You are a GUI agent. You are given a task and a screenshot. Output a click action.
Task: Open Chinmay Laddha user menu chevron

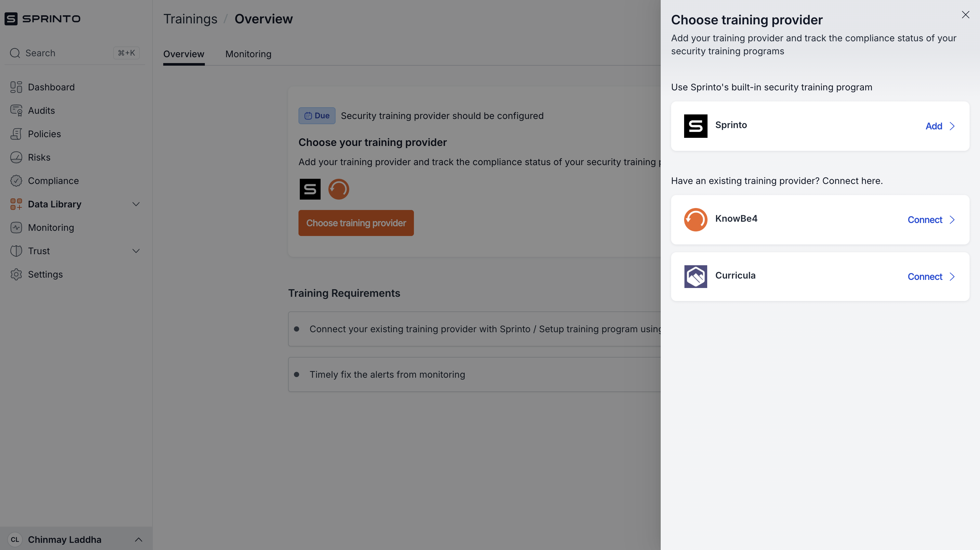click(139, 539)
